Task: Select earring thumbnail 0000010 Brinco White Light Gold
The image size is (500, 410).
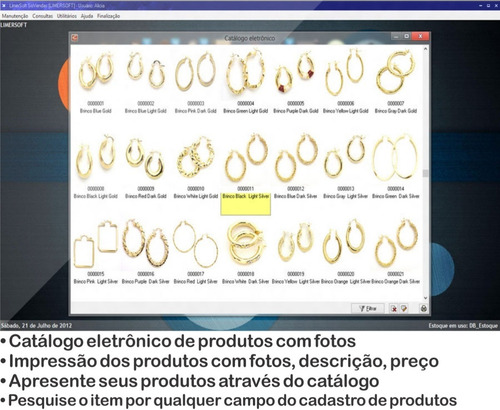Action: [x=196, y=158]
